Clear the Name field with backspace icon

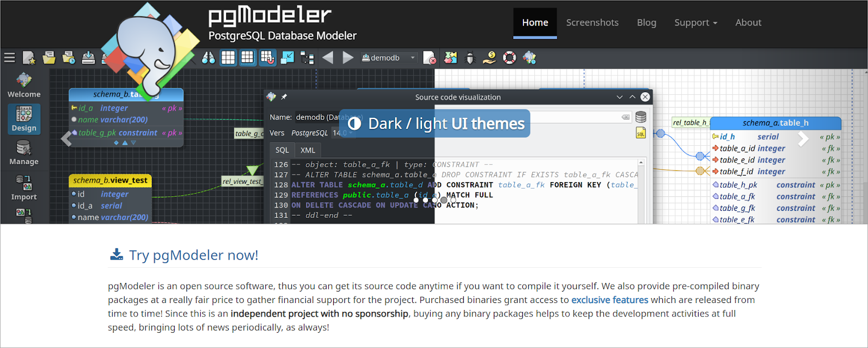click(x=626, y=117)
